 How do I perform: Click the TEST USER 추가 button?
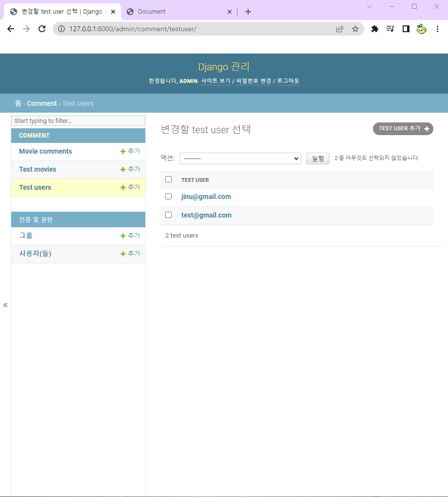point(403,129)
